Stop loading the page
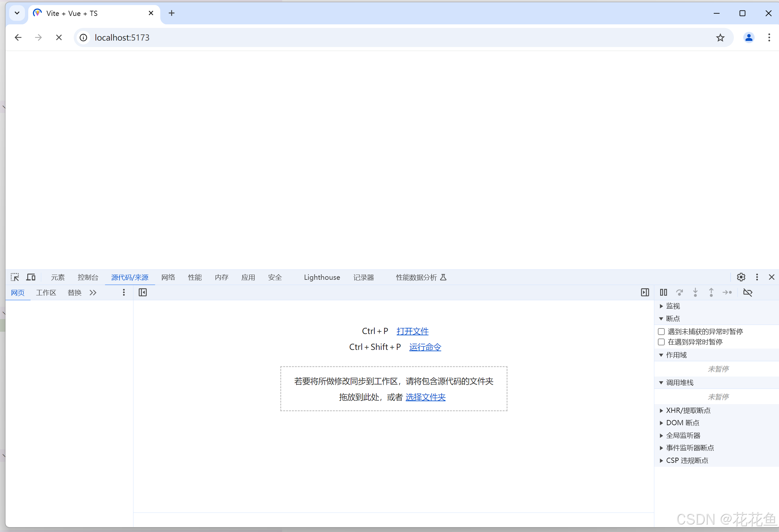779x532 pixels. click(59, 38)
